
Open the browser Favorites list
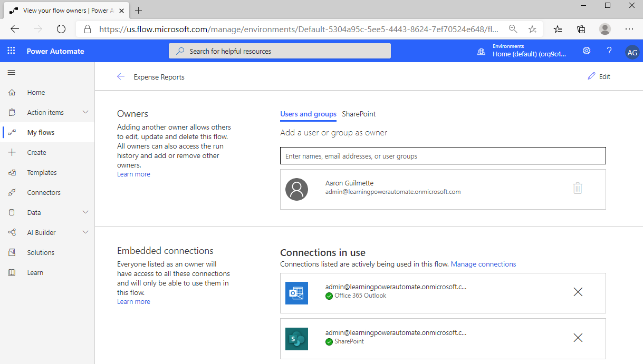click(558, 29)
